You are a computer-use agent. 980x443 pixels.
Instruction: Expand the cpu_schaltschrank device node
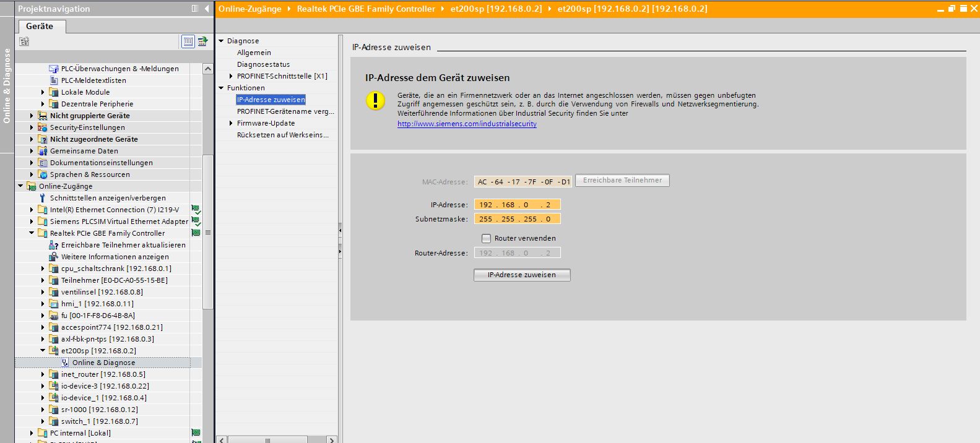pos(43,269)
